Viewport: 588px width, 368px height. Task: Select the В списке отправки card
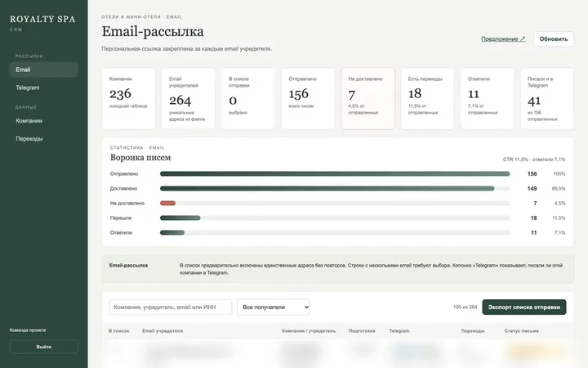[x=248, y=98]
